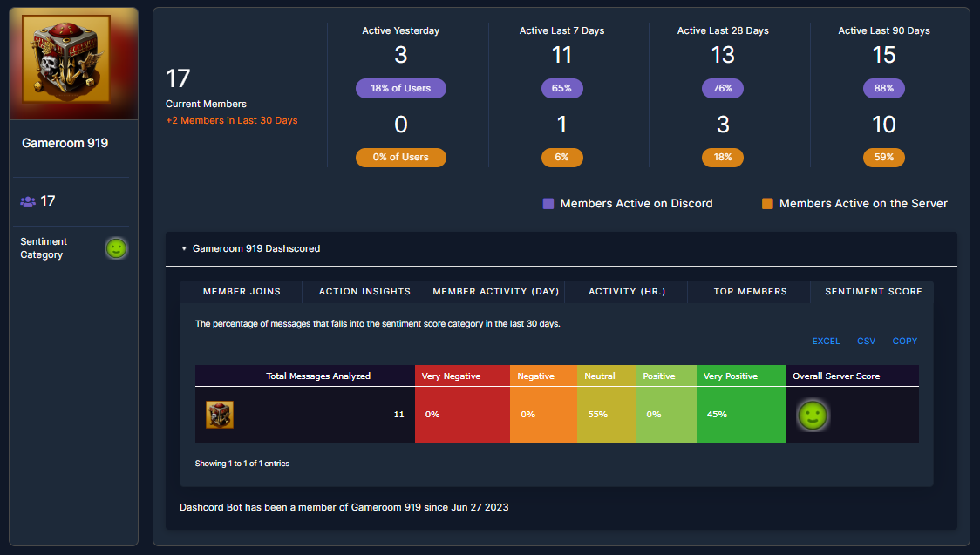
Task: Switch to the Action Insights tab
Action: coord(364,291)
